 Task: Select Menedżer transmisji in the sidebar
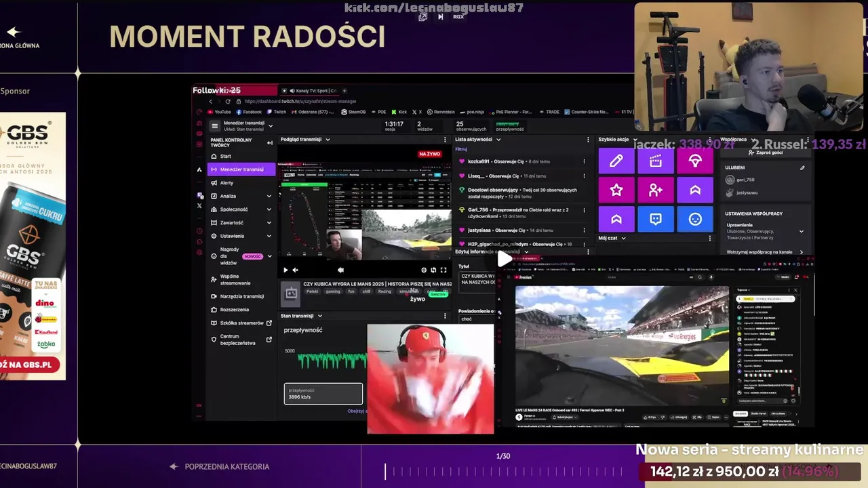[x=241, y=169]
